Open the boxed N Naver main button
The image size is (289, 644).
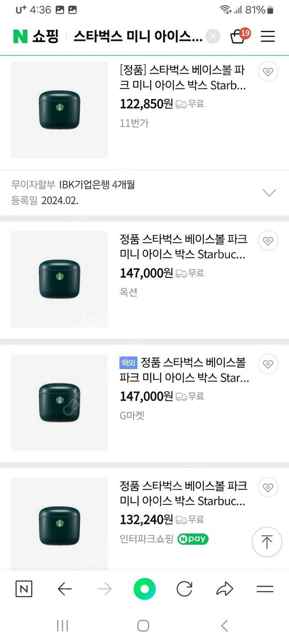click(x=24, y=589)
